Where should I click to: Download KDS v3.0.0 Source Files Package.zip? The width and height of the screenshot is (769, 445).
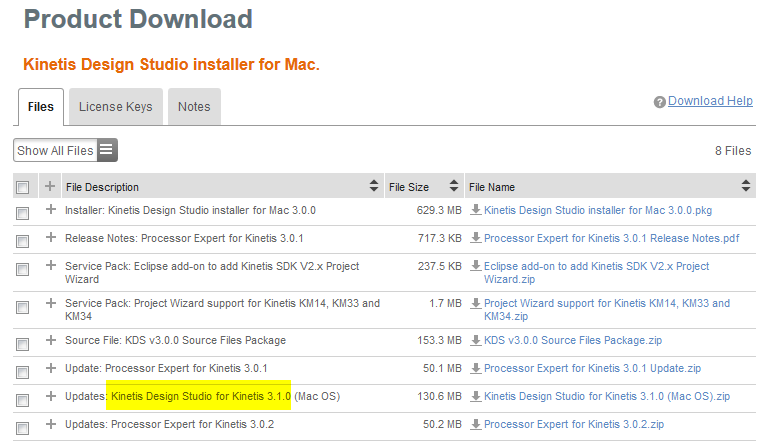tap(573, 340)
